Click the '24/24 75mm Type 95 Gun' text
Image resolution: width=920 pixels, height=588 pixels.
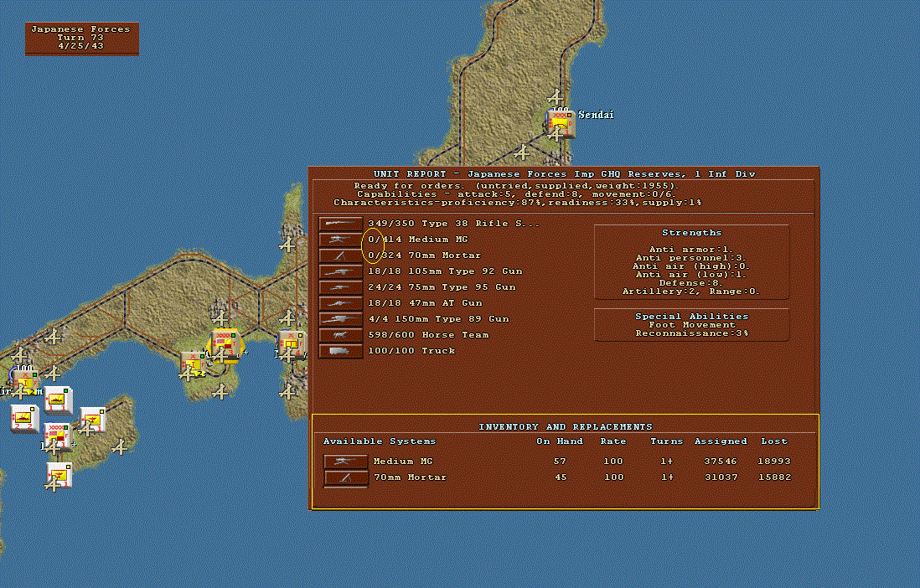[442, 287]
